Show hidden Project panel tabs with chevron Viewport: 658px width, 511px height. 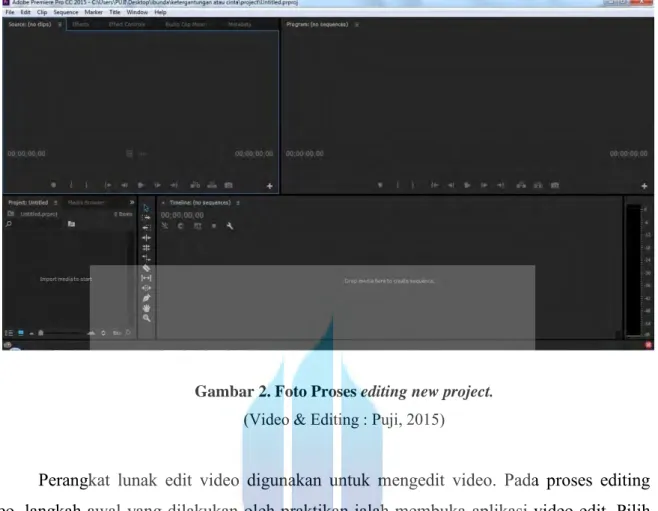point(132,202)
